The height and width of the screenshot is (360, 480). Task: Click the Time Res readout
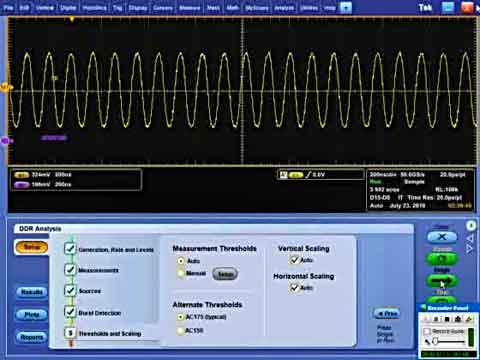point(435,198)
